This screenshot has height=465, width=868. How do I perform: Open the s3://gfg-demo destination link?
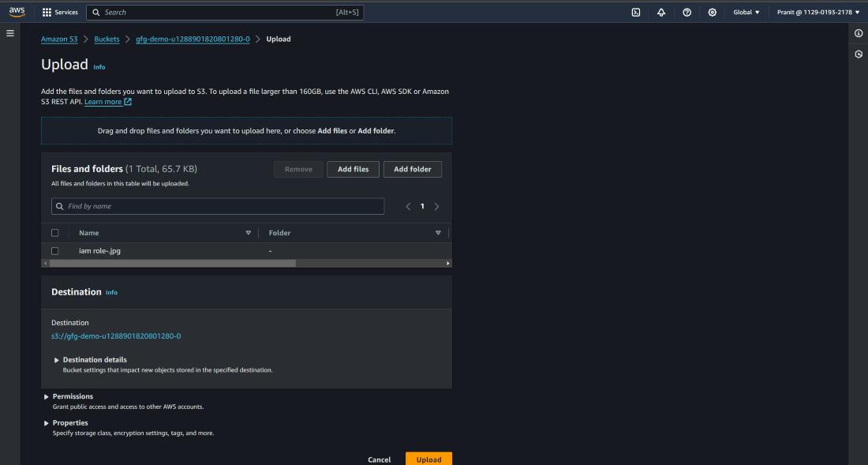pyautogui.click(x=116, y=336)
